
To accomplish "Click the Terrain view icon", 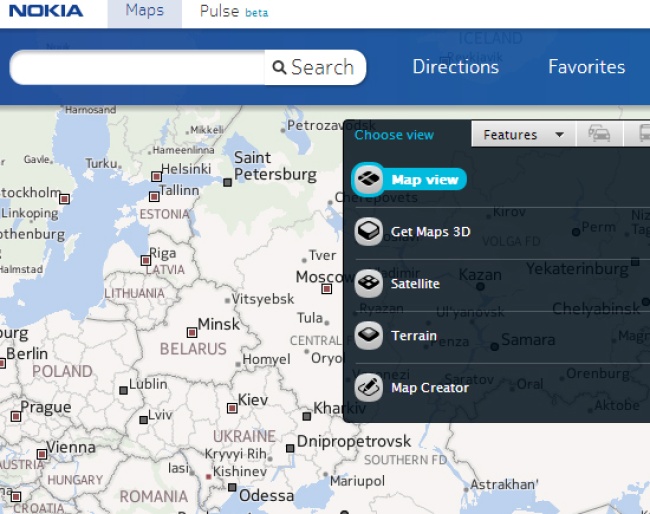I will click(x=369, y=336).
